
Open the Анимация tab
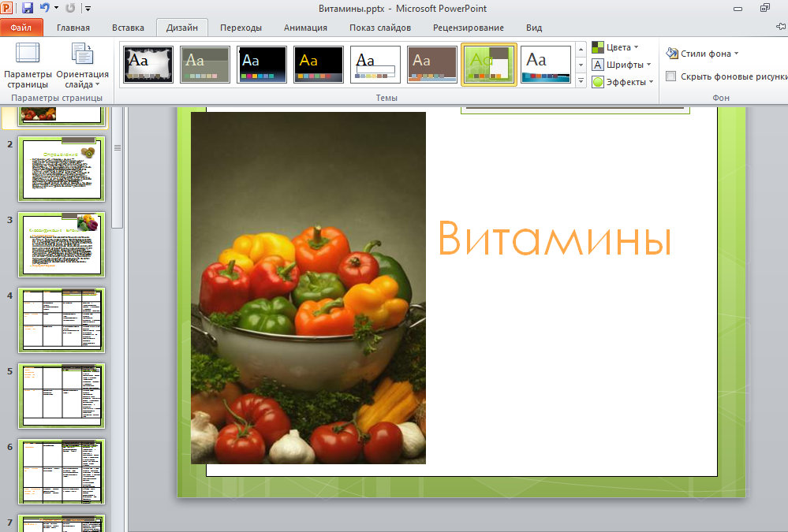pyautogui.click(x=305, y=28)
